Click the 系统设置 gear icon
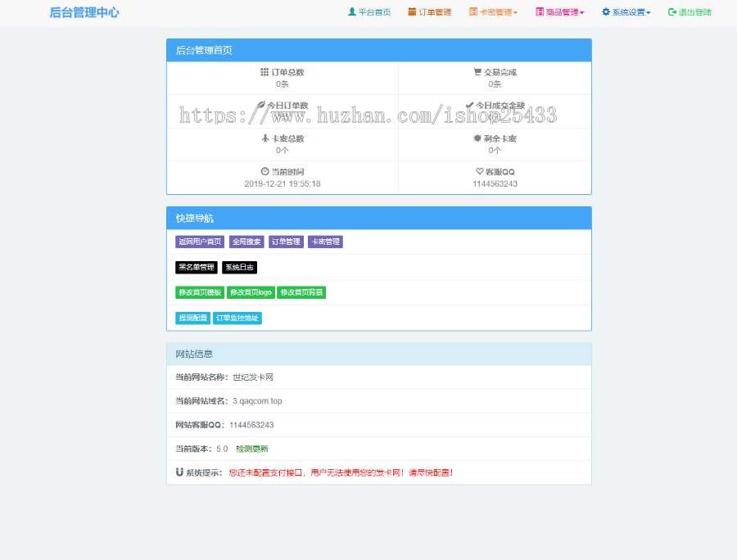The width and height of the screenshot is (737, 560). click(606, 11)
